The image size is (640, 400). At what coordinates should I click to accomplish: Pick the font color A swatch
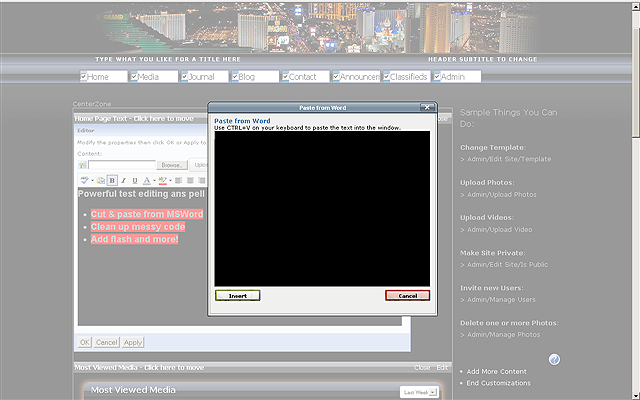pyautogui.click(x=147, y=180)
